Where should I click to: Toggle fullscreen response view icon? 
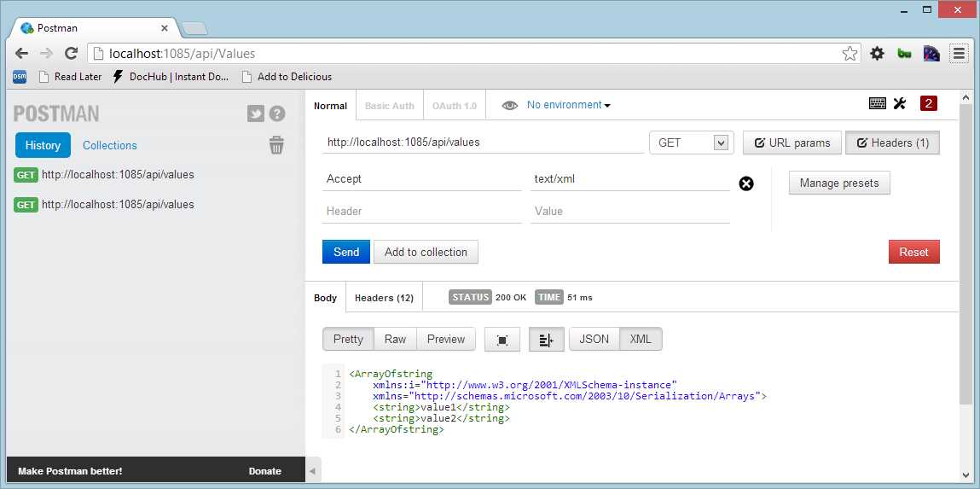pyautogui.click(x=502, y=340)
